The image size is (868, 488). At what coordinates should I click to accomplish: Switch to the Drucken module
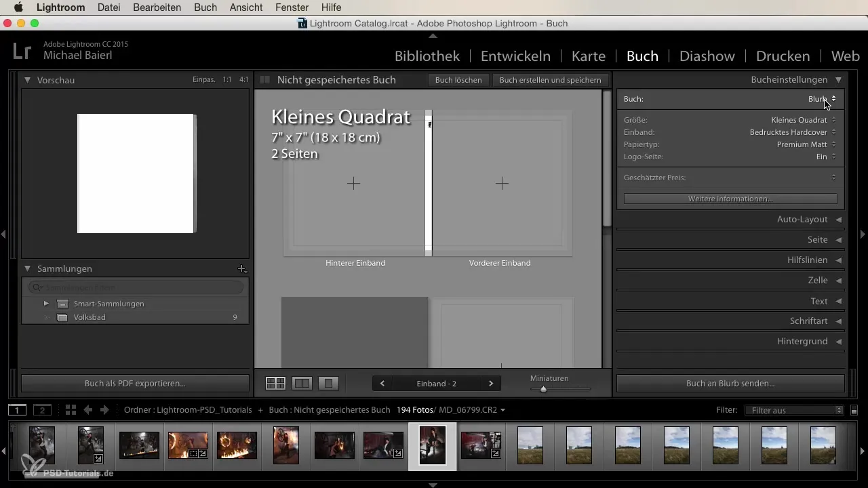tap(783, 56)
